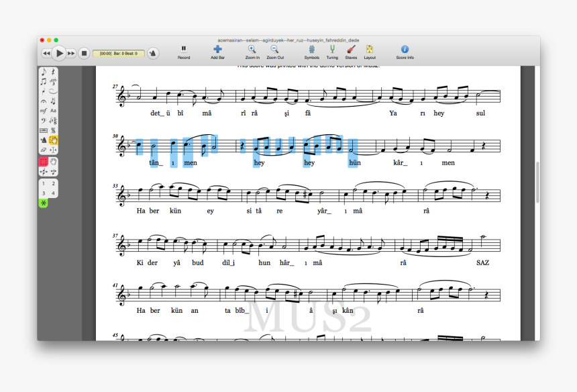The width and height of the screenshot is (577, 392).
Task: Select the triplet tuplet tool
Action: pos(54,81)
